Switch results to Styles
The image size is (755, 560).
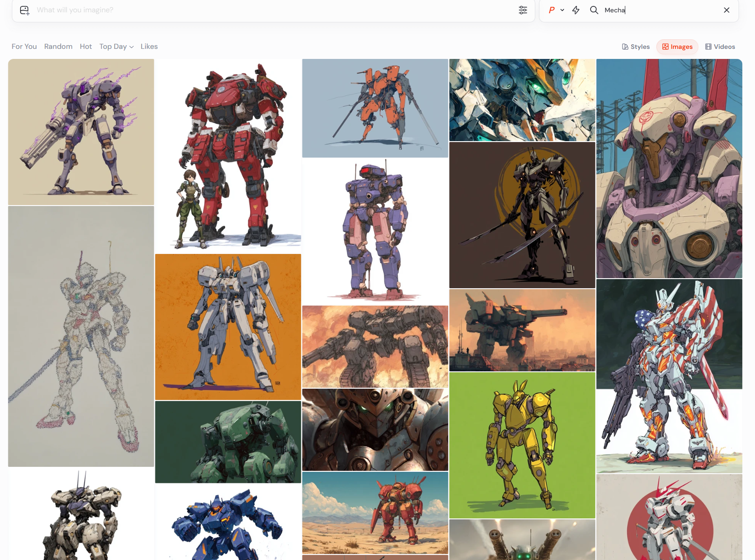[636, 47]
